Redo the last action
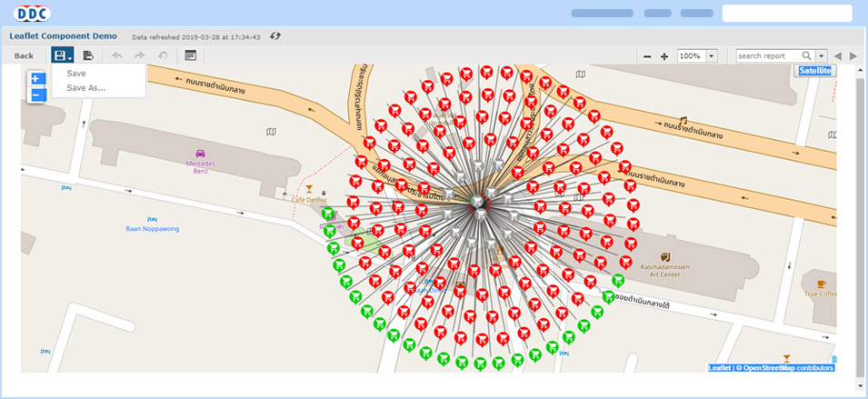The height and width of the screenshot is (399, 868). click(139, 55)
